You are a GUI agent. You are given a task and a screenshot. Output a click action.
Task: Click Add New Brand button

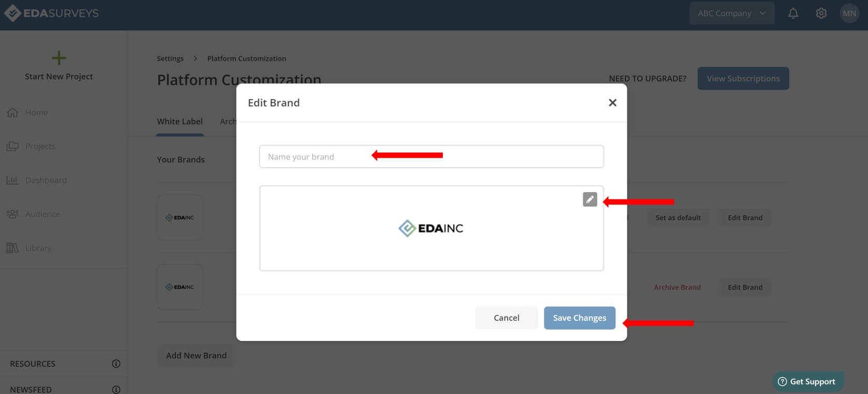(196, 356)
